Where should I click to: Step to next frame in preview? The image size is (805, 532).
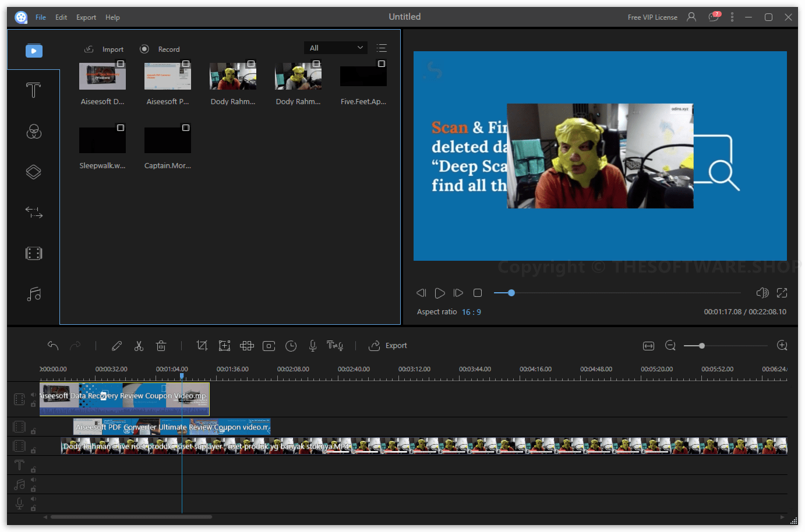coord(458,293)
